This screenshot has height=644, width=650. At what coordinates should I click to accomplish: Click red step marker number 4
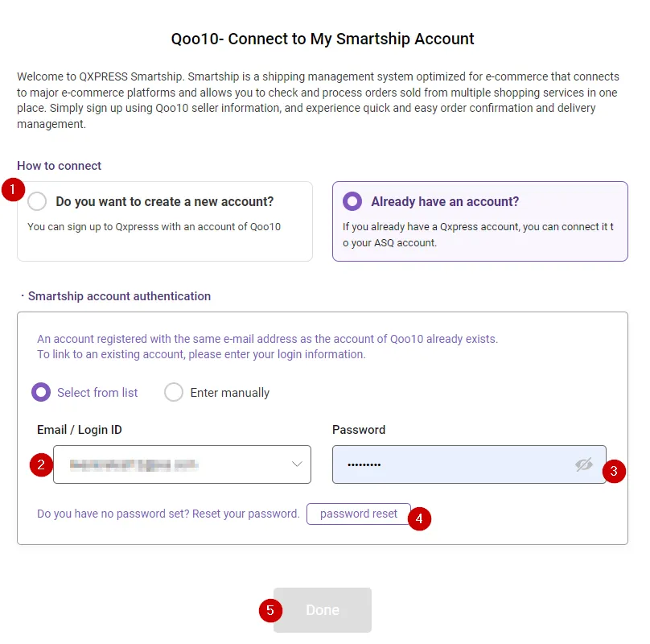(419, 518)
